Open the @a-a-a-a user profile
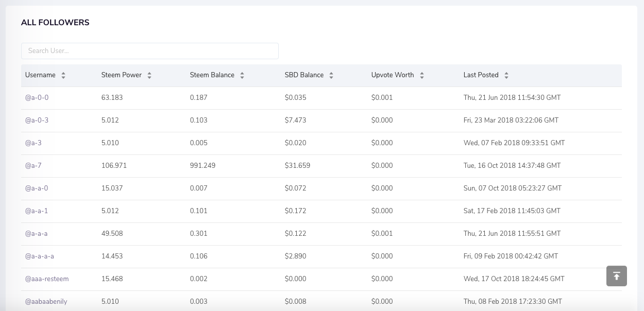Image resolution: width=644 pixels, height=311 pixels. click(40, 256)
